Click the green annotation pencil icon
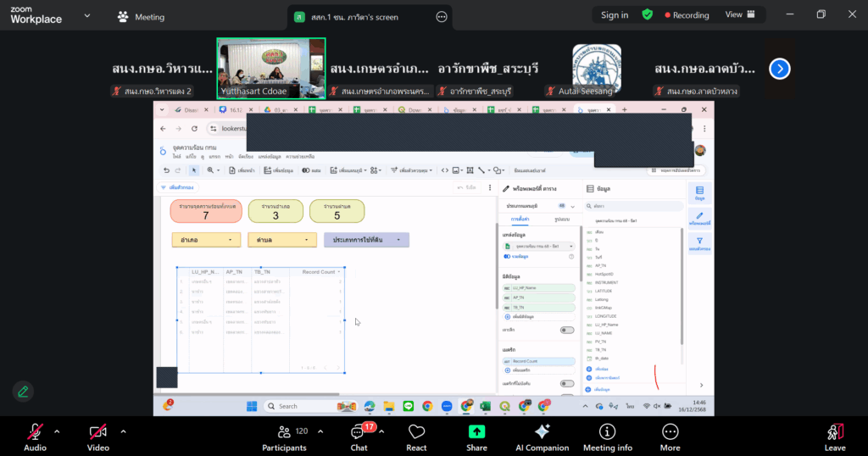Image resolution: width=868 pixels, height=456 pixels. pos(23,391)
